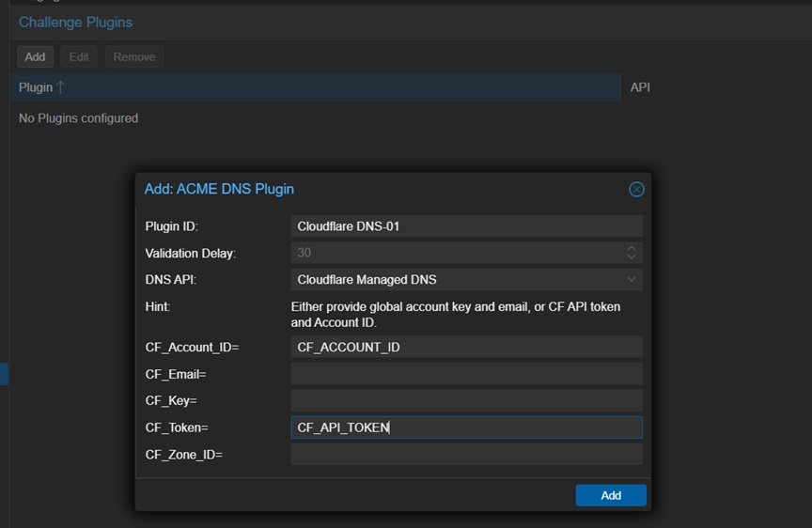Click the disabled Edit button

pos(79,57)
